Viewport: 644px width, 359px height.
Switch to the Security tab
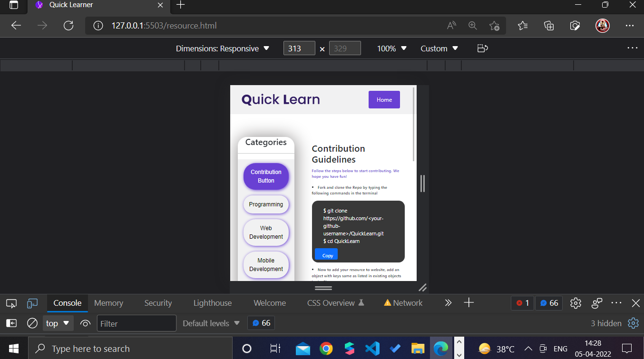tap(158, 303)
